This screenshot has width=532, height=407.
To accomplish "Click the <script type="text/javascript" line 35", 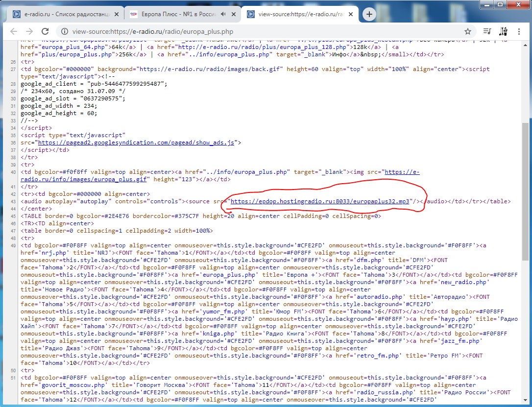I will click(73, 135).
